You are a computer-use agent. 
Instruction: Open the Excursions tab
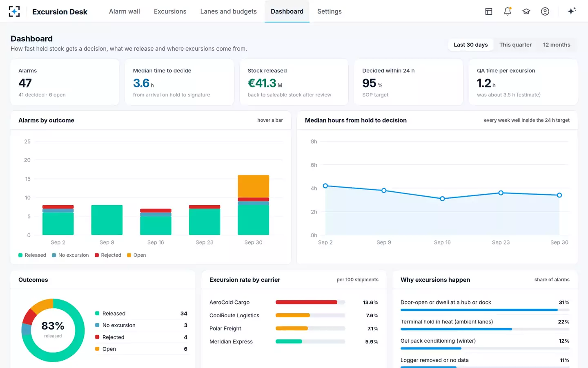(x=170, y=11)
